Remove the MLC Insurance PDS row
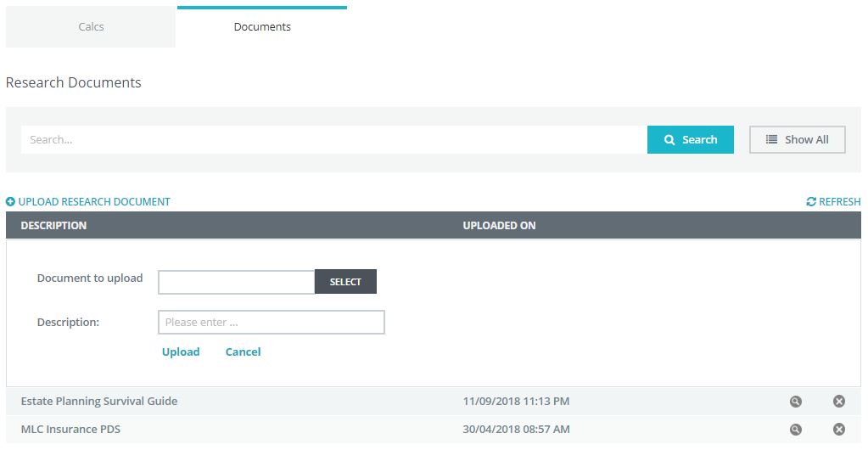 tap(838, 430)
